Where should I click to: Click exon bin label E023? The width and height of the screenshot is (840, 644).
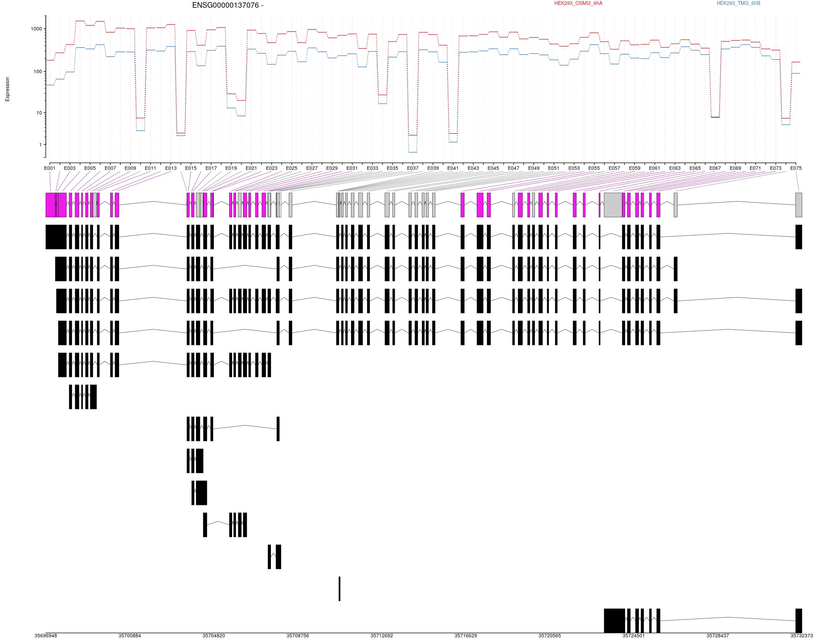272,168
